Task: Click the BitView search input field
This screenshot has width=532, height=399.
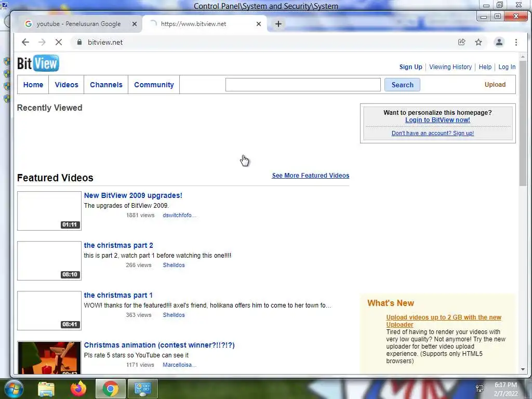Action: click(303, 85)
